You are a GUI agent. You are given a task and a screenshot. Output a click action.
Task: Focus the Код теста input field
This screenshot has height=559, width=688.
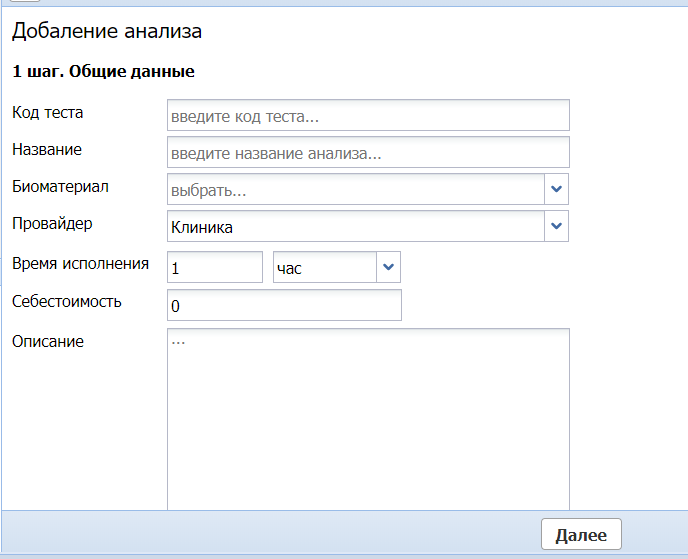368,116
